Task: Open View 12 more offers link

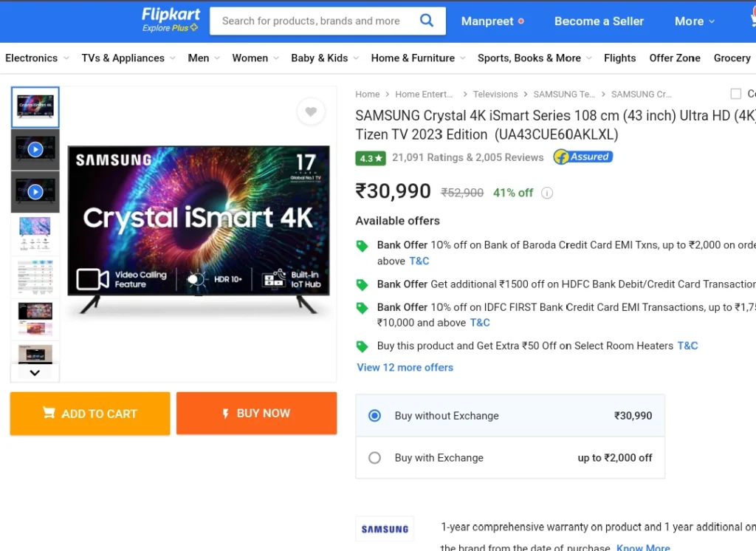Action: click(405, 367)
